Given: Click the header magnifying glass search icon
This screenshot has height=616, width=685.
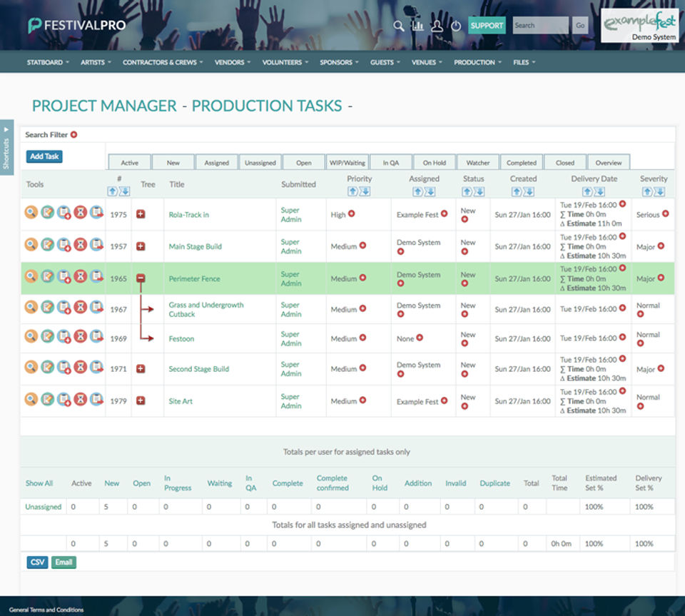Looking at the screenshot, I should click(x=400, y=26).
